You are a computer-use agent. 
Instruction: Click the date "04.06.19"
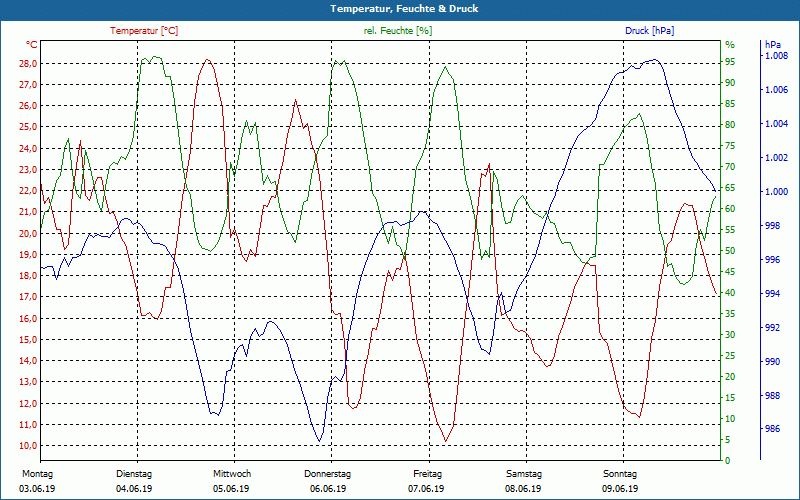click(x=134, y=489)
